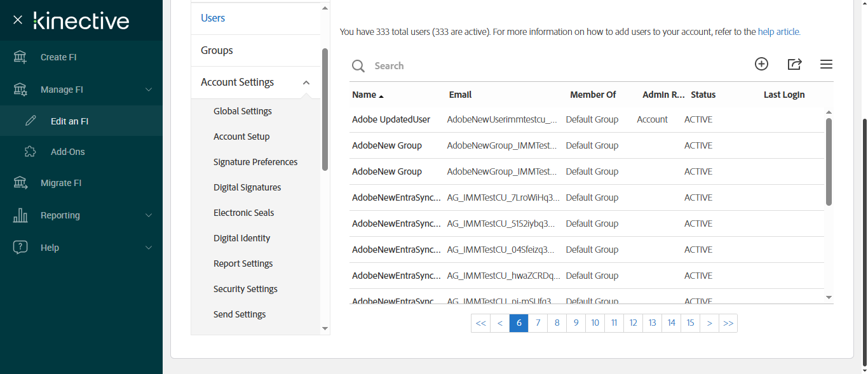Expand the Help menu chevron
Image resolution: width=868 pixels, height=374 pixels.
point(149,248)
